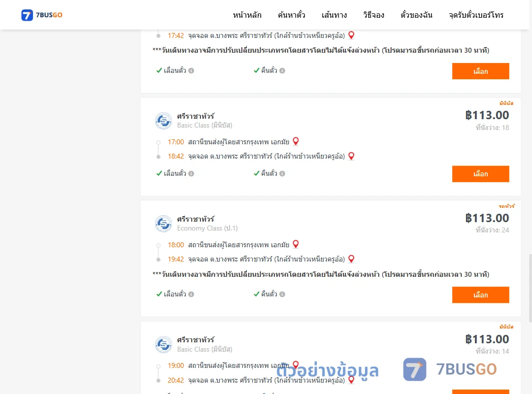This screenshot has height=394, width=532.
Task: Open the วิธีจอง menu item
Action: [x=373, y=15]
